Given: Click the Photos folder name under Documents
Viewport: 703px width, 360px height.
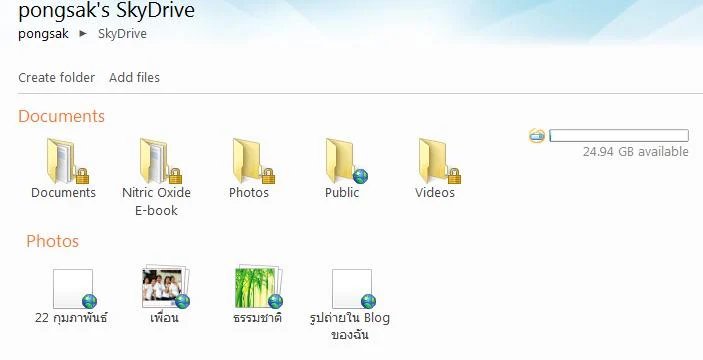Looking at the screenshot, I should point(249,193).
